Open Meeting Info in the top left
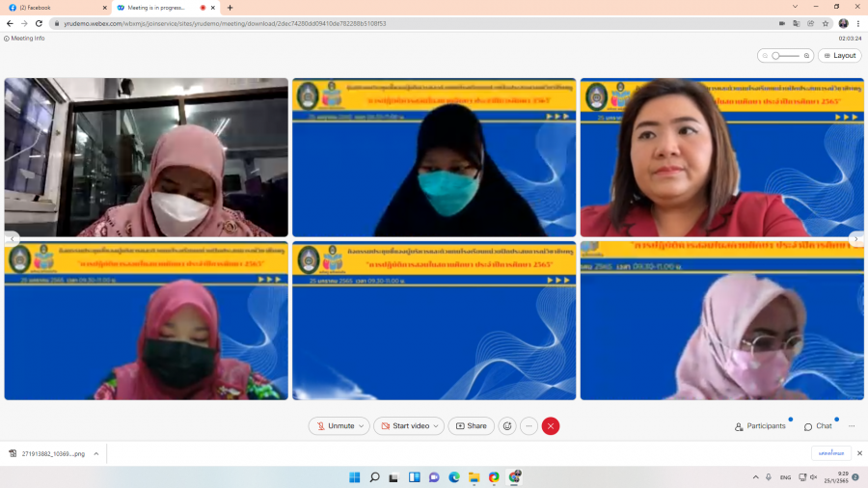This screenshot has height=488, width=868. [x=25, y=39]
